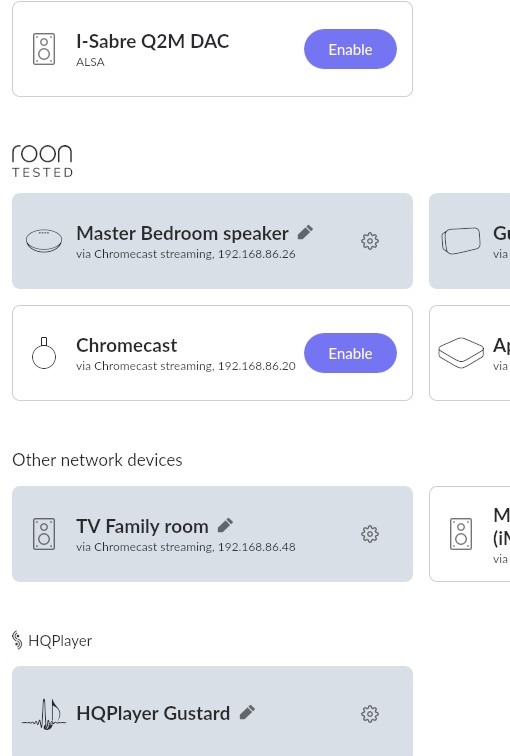Image resolution: width=510 pixels, height=756 pixels.
Task: Click the I-Sabre Q2M DAC speaker icon
Action: [x=44, y=49]
